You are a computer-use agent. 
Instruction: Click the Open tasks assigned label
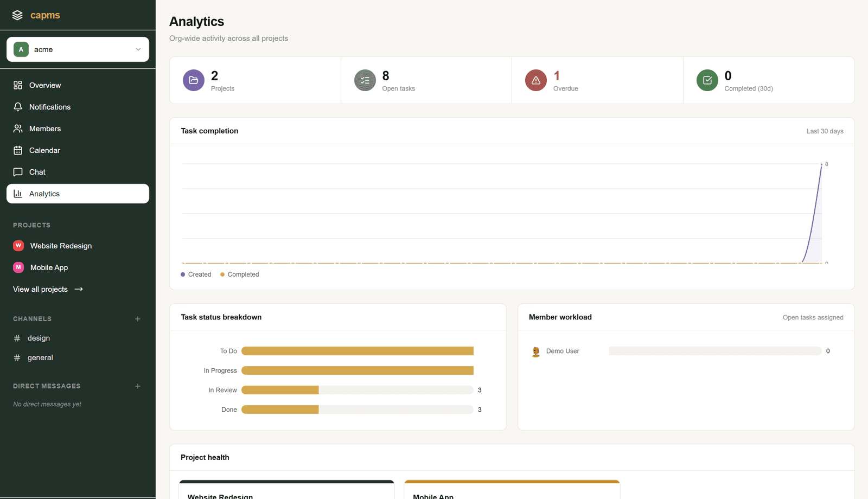coord(813,317)
